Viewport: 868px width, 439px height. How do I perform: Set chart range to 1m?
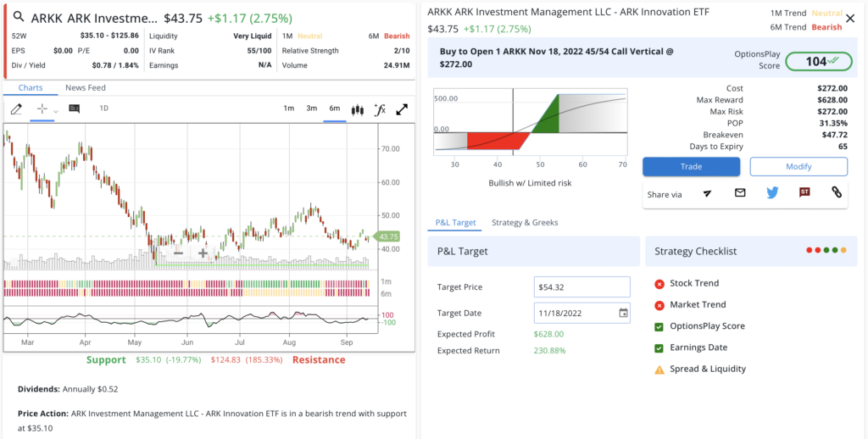click(288, 108)
